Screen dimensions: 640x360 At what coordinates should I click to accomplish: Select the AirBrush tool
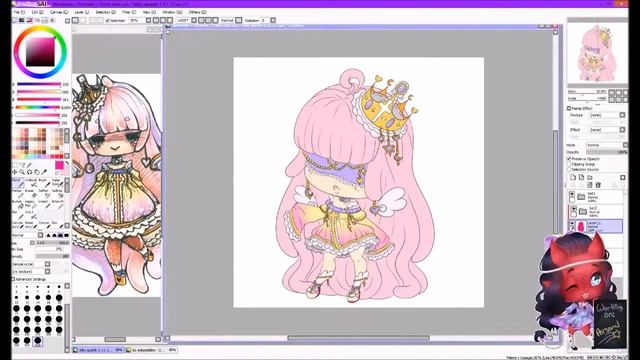(32, 183)
